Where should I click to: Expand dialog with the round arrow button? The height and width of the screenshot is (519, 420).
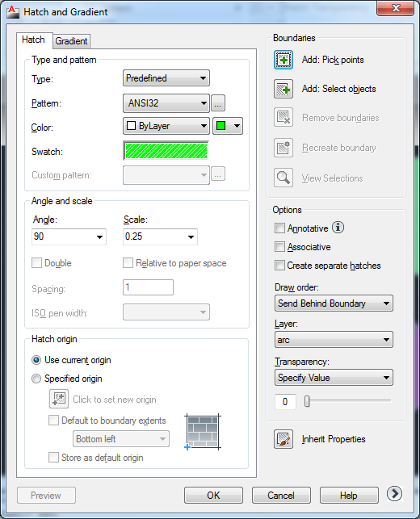pos(394,494)
